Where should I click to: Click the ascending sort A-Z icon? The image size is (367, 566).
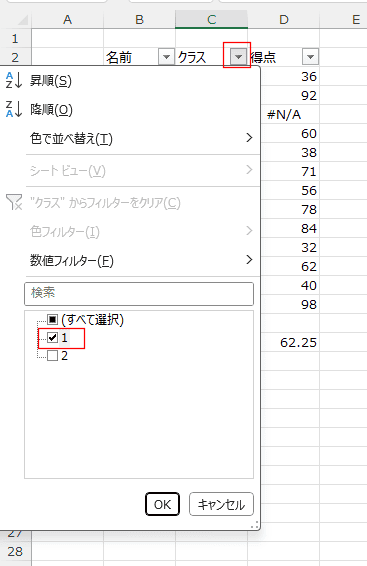14,80
